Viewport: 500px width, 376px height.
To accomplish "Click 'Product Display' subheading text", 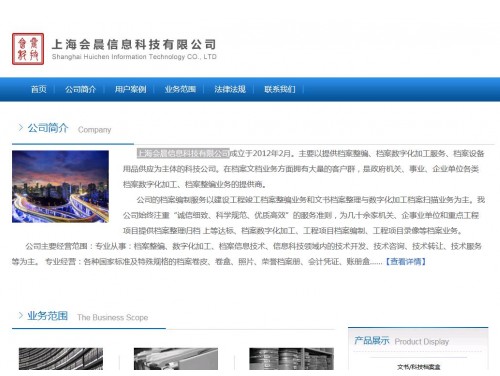I will point(422,342).
